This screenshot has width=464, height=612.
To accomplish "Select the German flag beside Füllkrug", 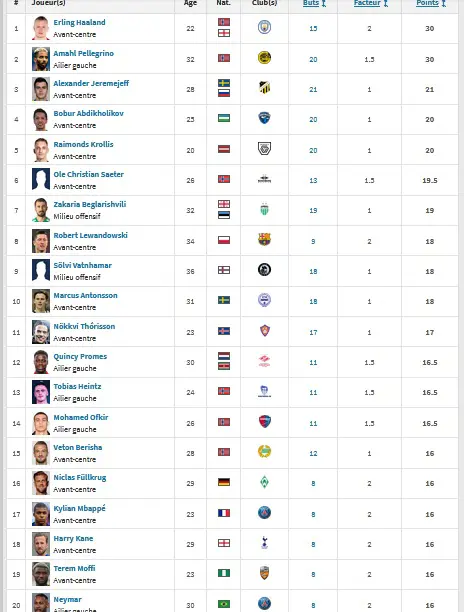I will coord(224,482).
